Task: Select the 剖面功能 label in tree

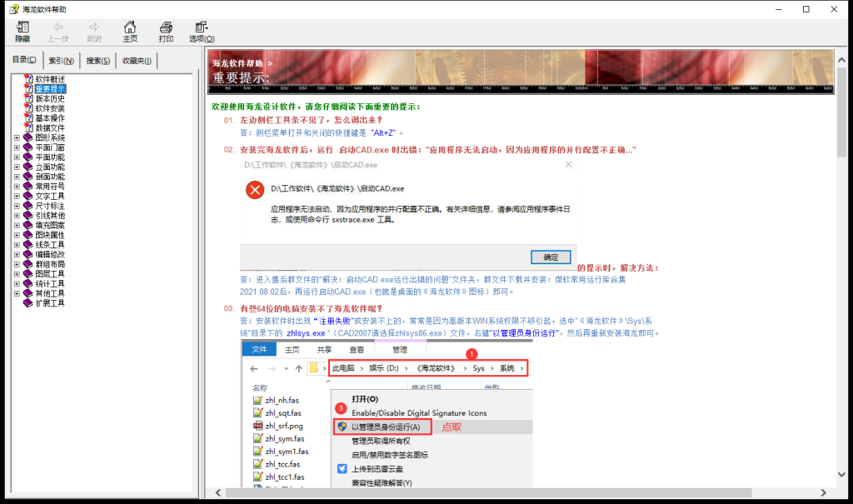Action: (x=50, y=177)
